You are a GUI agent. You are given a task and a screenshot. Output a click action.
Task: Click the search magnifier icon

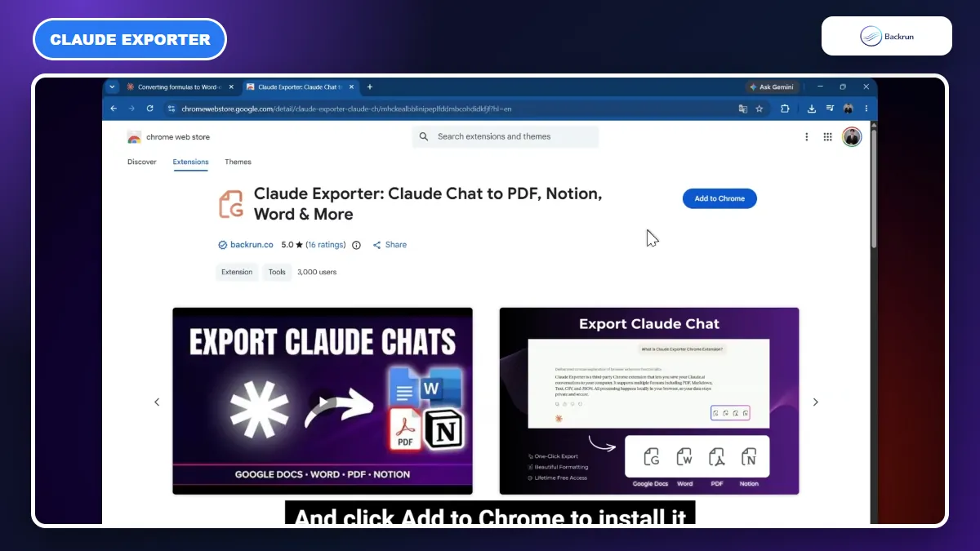424,136
